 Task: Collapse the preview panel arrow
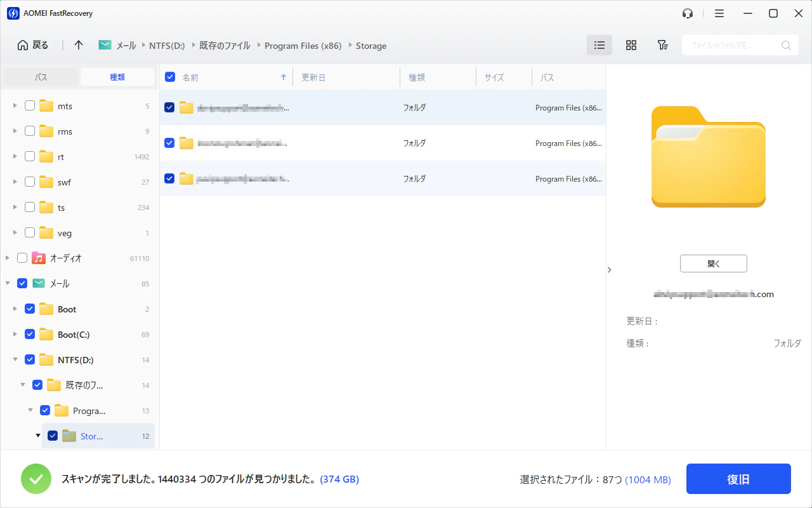tap(609, 270)
